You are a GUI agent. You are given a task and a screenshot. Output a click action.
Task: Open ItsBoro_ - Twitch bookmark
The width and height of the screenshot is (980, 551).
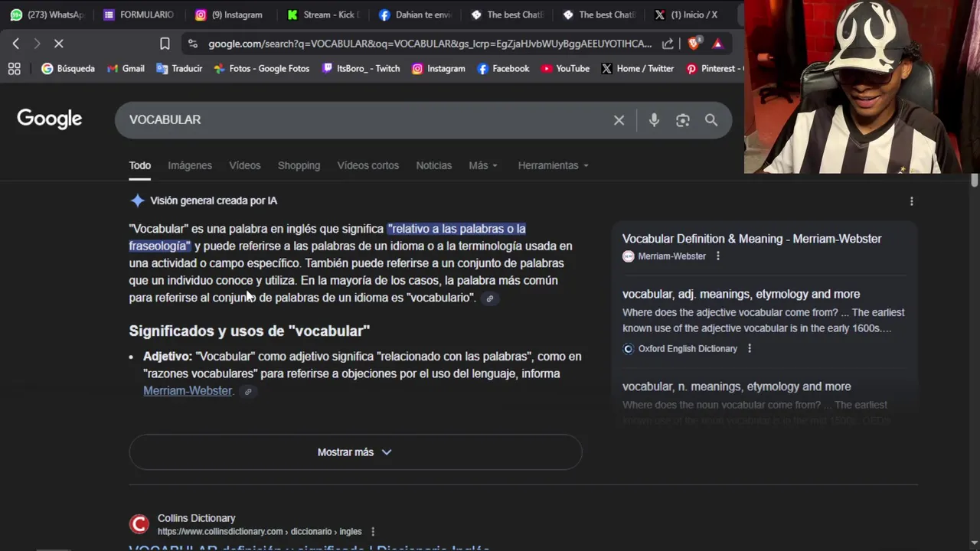(361, 69)
